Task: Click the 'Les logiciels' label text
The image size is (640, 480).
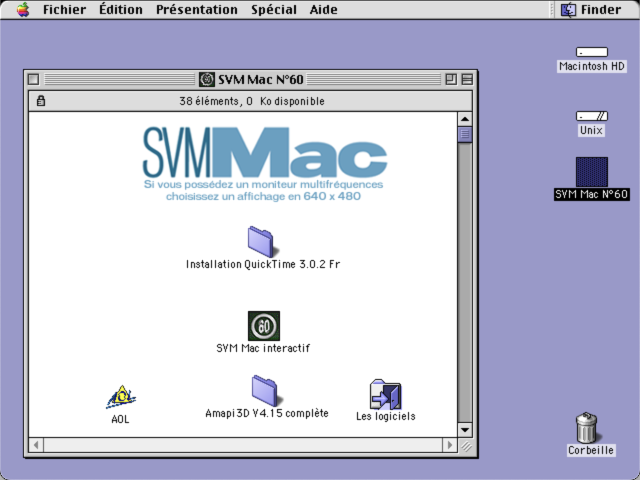Action: 386,416
